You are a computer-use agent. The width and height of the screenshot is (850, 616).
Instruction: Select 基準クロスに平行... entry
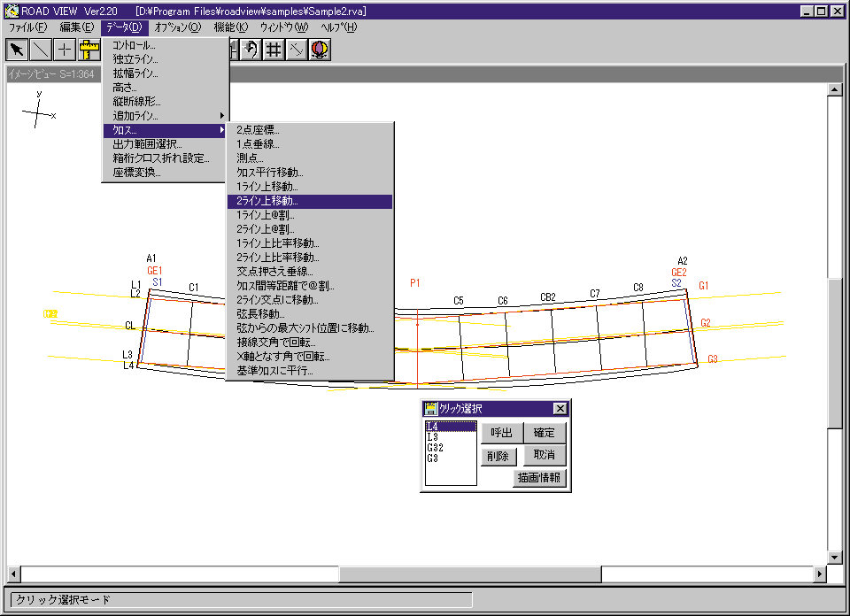tap(310, 371)
